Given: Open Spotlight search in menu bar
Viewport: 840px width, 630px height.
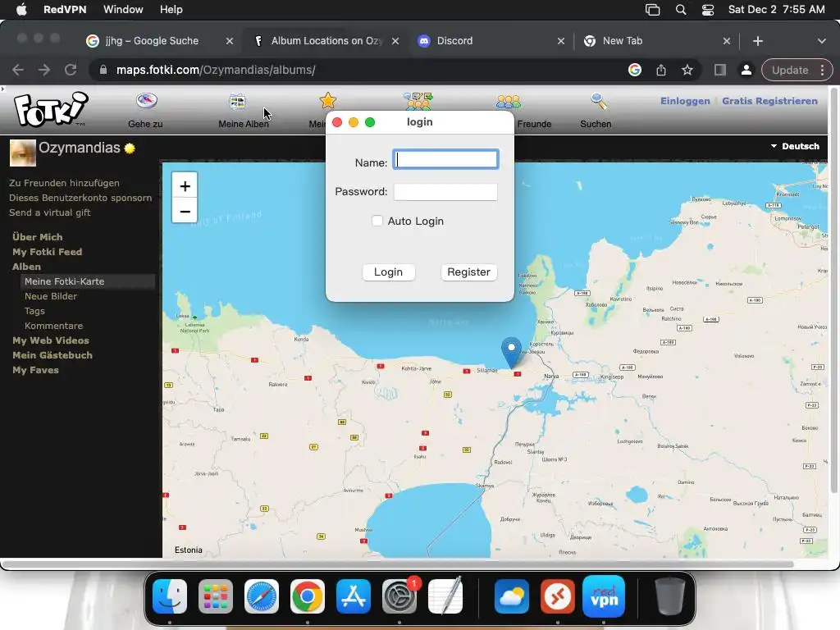Looking at the screenshot, I should (680, 10).
